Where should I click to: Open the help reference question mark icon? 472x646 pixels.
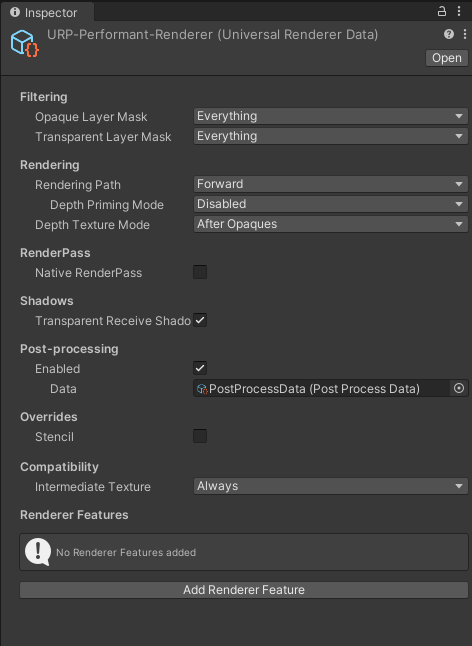(x=449, y=34)
